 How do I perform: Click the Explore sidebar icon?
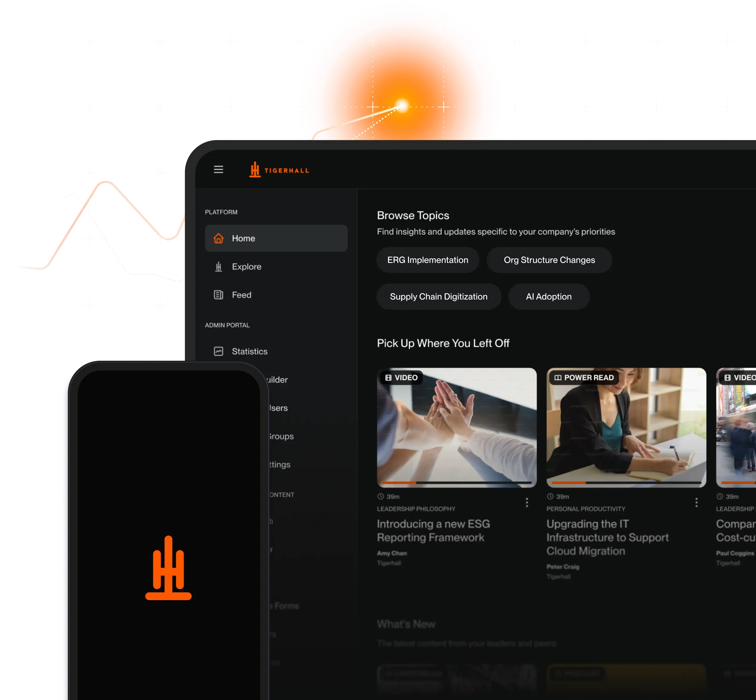219,267
